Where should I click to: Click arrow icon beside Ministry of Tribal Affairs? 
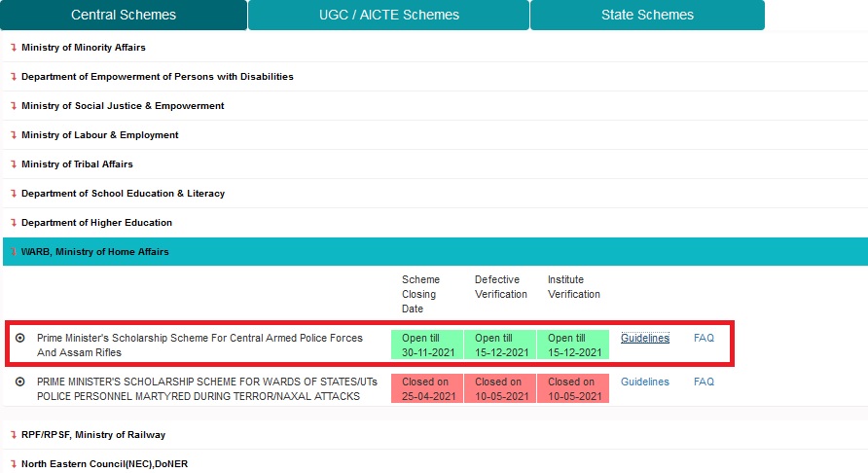point(14,164)
